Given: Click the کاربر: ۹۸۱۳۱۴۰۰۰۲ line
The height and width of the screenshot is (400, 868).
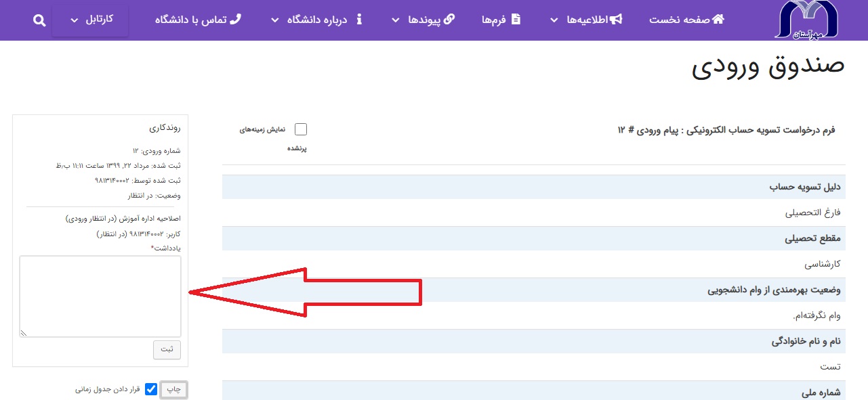Looking at the screenshot, I should [139, 234].
